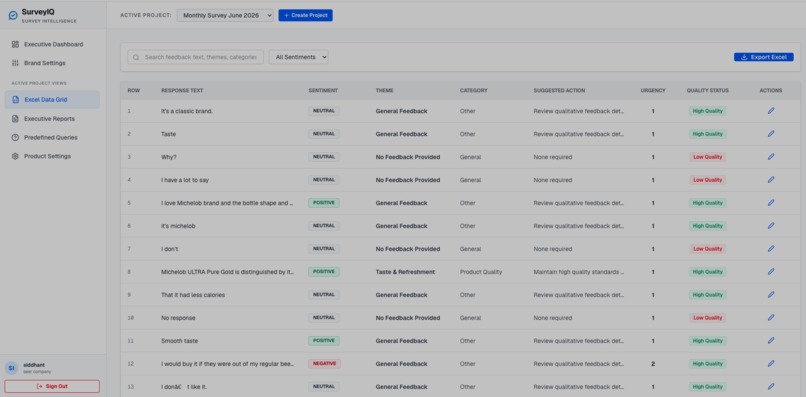Click edit pencil for "it's michelob" row
This screenshot has height=397, width=806.
click(x=771, y=226)
